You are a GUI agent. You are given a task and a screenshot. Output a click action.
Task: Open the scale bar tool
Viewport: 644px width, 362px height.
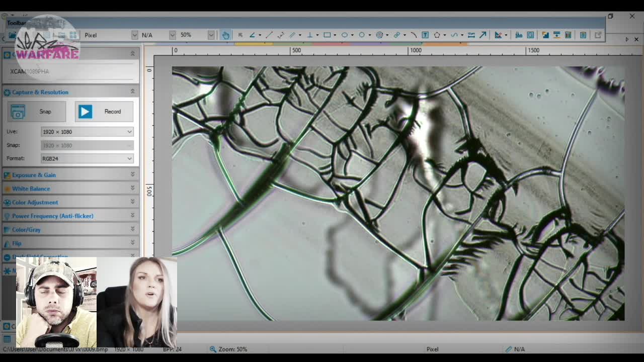[471, 35]
